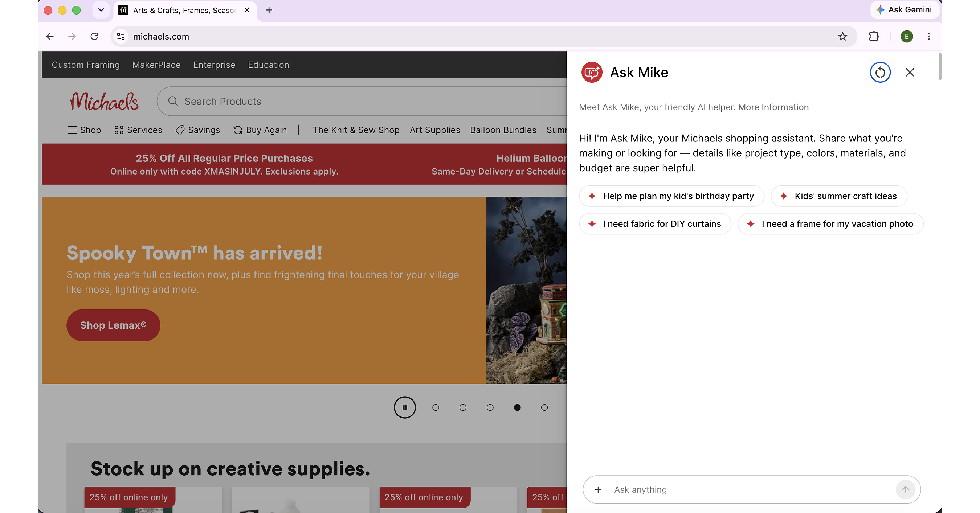The width and height of the screenshot is (980, 513).
Task: Open site information icon in address bar
Action: (121, 37)
